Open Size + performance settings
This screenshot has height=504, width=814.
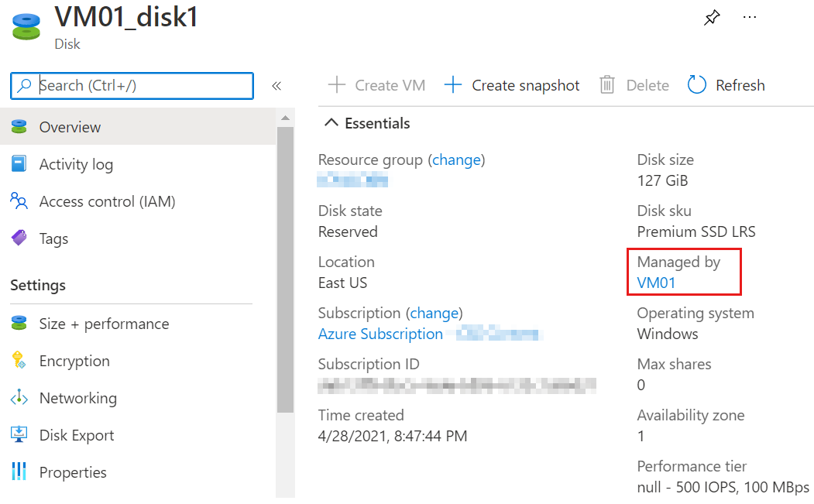(x=104, y=324)
